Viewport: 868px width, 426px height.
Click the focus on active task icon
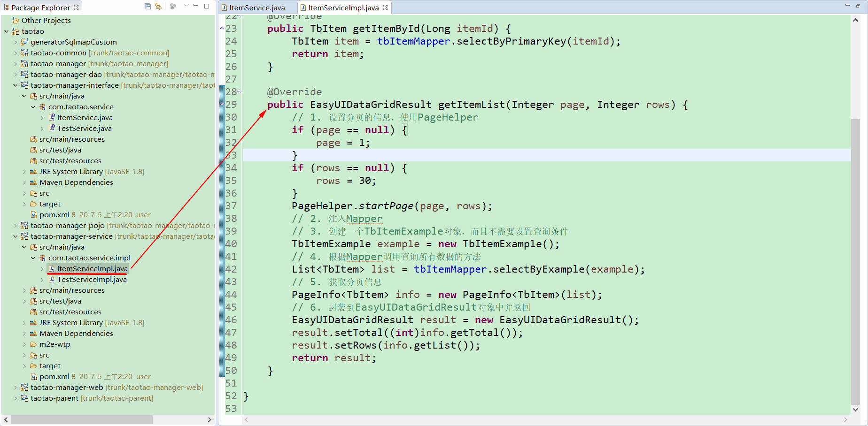173,7
